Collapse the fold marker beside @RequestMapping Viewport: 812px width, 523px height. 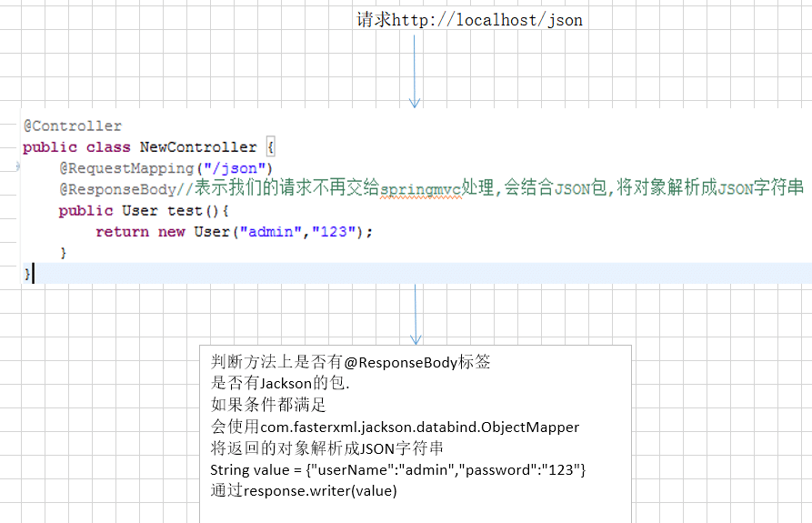click(x=17, y=166)
